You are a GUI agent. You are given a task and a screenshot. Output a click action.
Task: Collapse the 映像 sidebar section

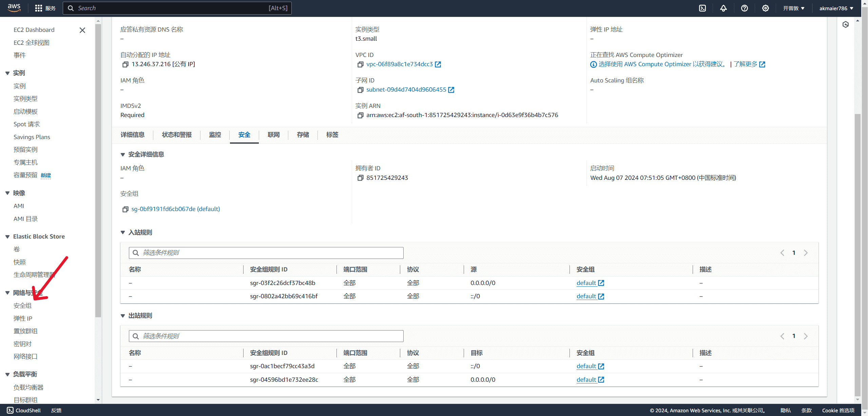[7, 193]
